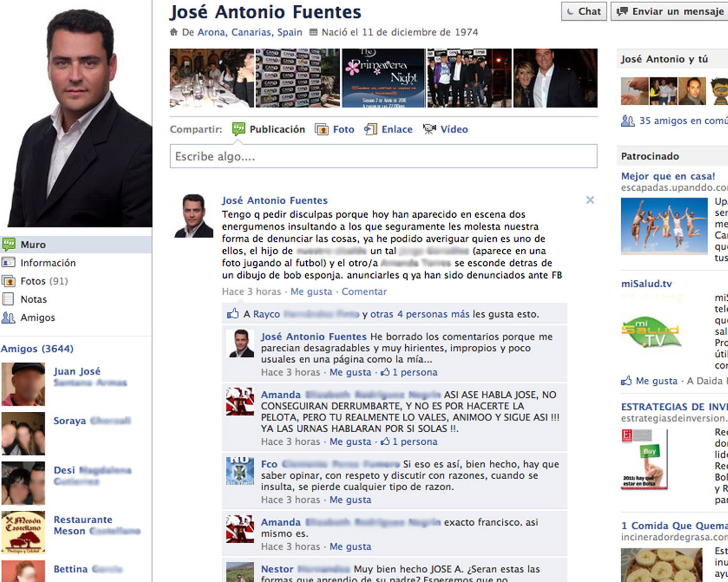Click the Publicación speech bubble icon
This screenshot has width=728, height=582.
pyautogui.click(x=238, y=129)
